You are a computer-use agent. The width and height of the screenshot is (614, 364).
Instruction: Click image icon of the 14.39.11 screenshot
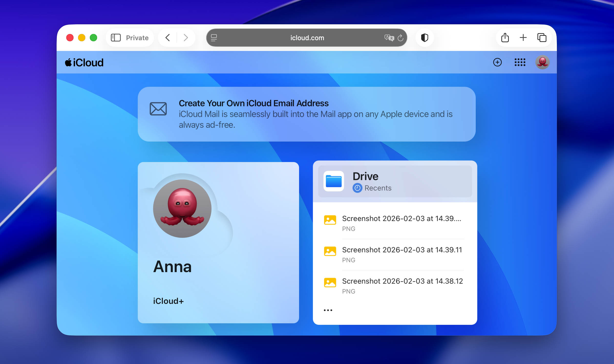(330, 251)
